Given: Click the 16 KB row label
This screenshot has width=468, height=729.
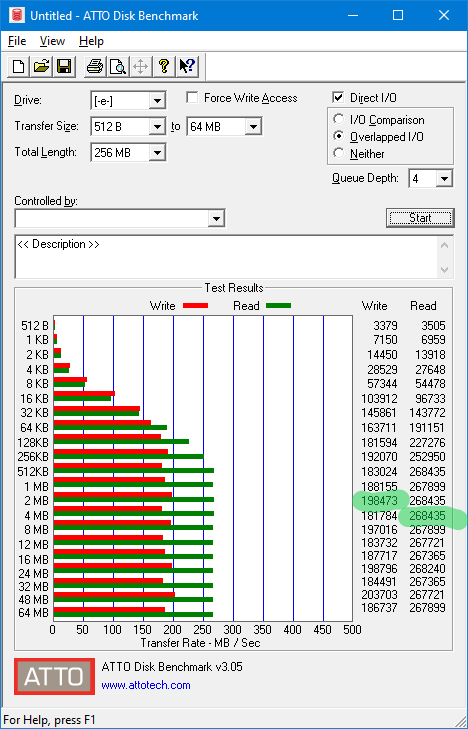Looking at the screenshot, I should pyautogui.click(x=34, y=399).
